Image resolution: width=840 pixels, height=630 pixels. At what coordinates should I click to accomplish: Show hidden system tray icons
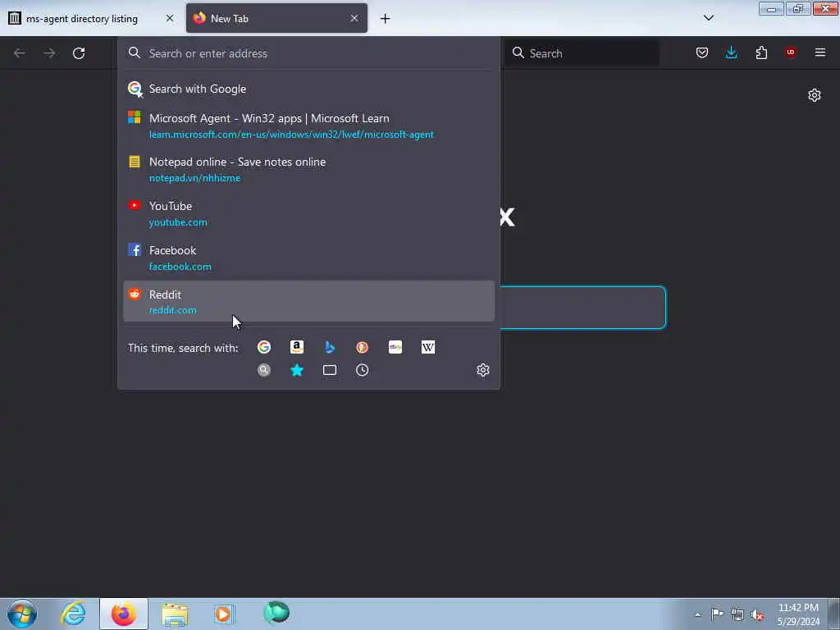697,614
